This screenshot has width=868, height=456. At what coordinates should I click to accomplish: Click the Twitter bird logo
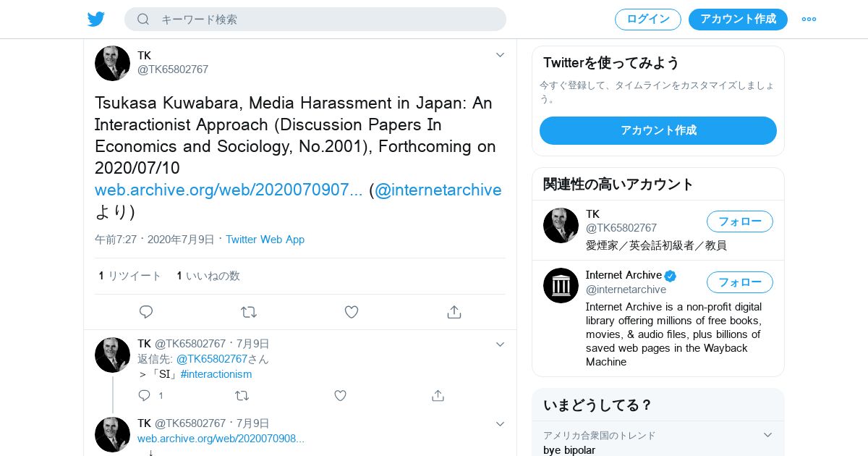pyautogui.click(x=96, y=19)
